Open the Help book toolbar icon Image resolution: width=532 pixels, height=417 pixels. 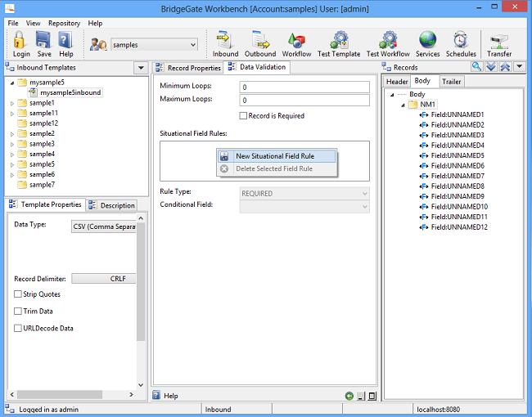tap(65, 40)
